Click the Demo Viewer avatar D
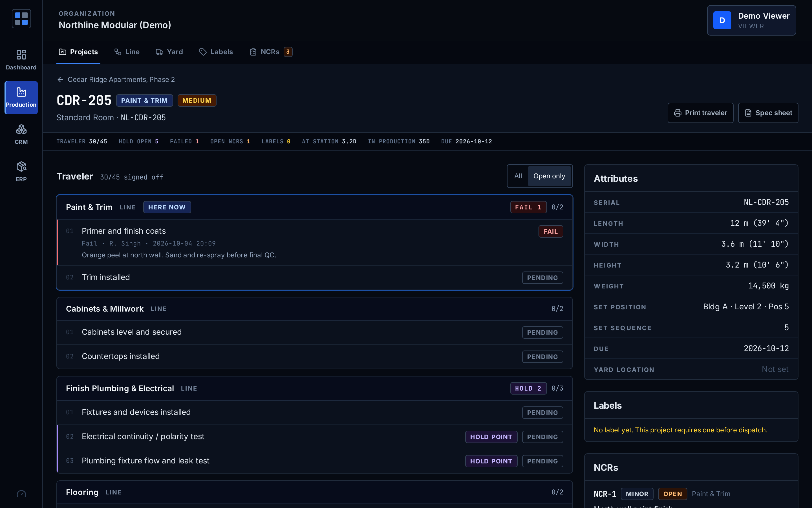 (x=722, y=21)
